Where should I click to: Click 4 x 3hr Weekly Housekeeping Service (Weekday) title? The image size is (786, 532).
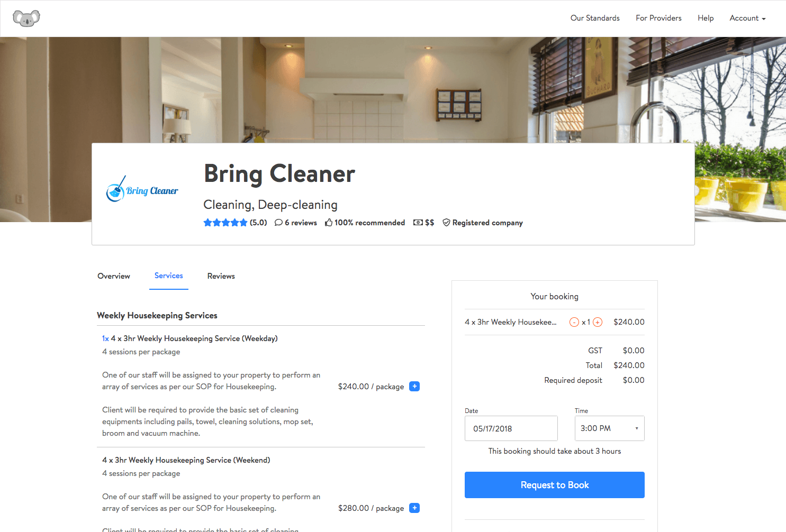click(x=194, y=338)
